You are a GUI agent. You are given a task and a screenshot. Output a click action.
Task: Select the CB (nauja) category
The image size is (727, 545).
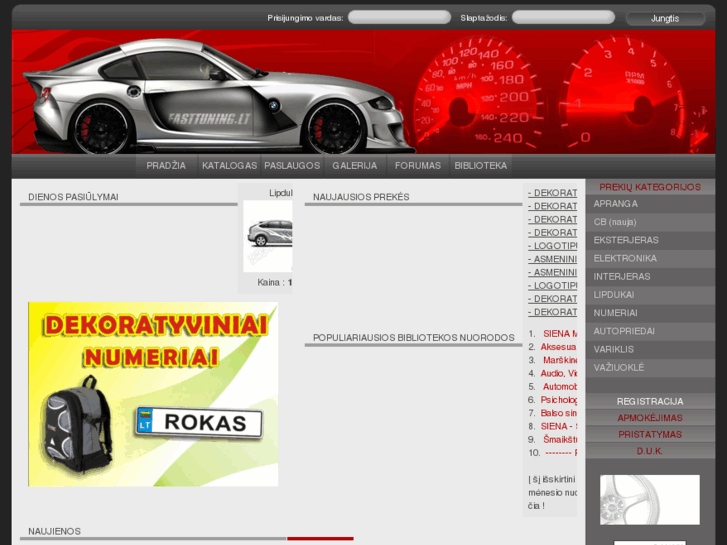click(650, 222)
